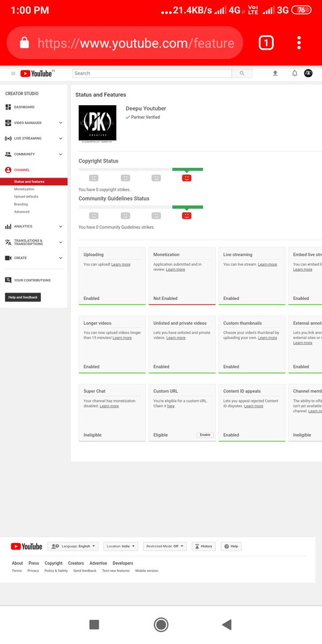Viewport: 322px width, 644px height.
Task: Select Monetization in Channel submenu
Action: pos(24,189)
